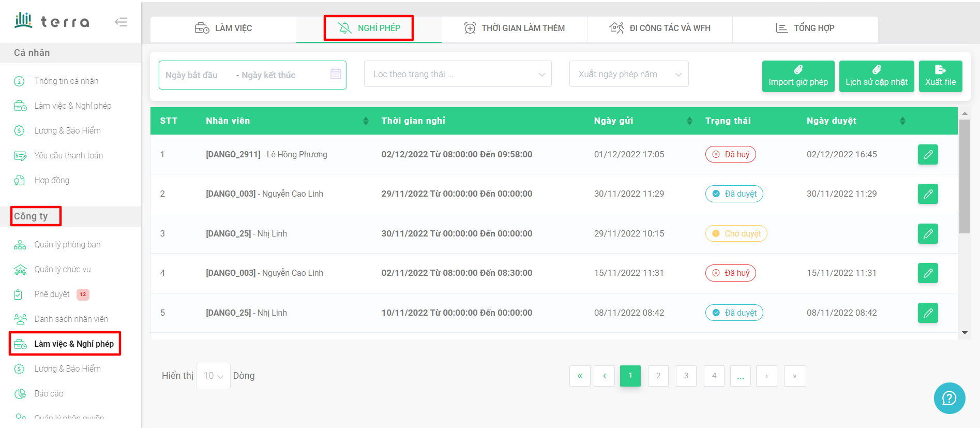The width and height of the screenshot is (980, 428).
Task: Edit row 3 Nhị Linh pending leave
Action: (x=928, y=233)
